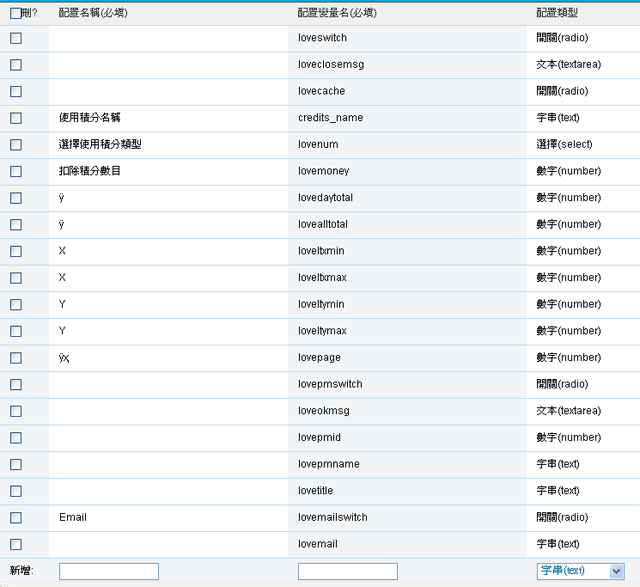Click the 文本(textarea) type in loveclosemsg row
640x587 pixels.
tap(569, 64)
